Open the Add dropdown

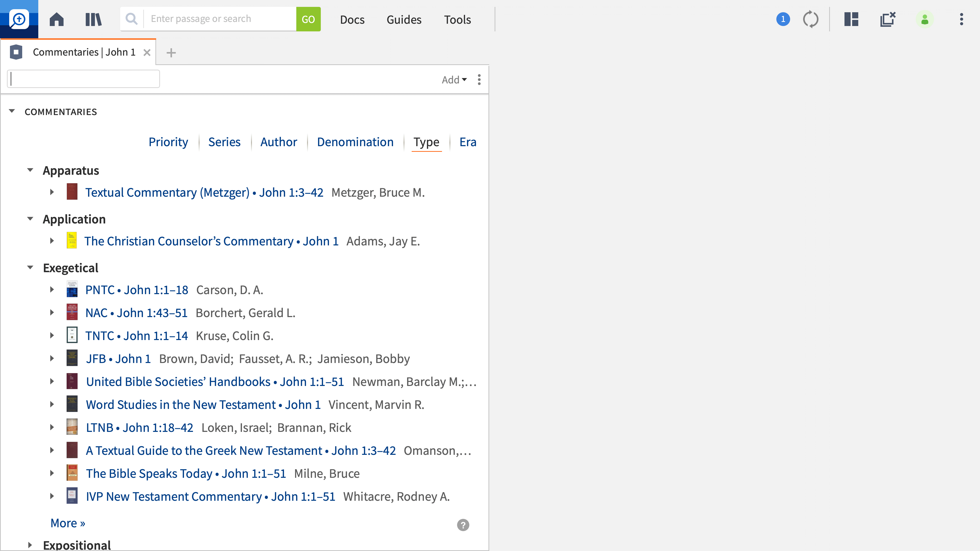point(454,80)
